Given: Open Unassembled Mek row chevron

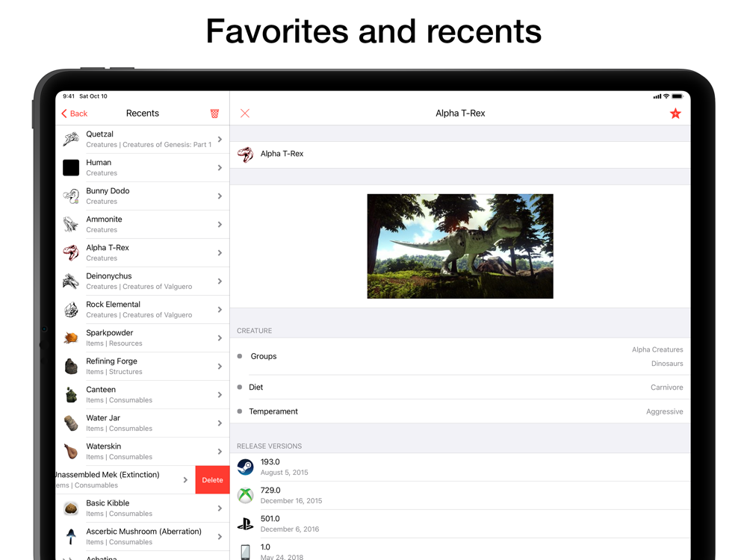Looking at the screenshot, I should coord(185,480).
